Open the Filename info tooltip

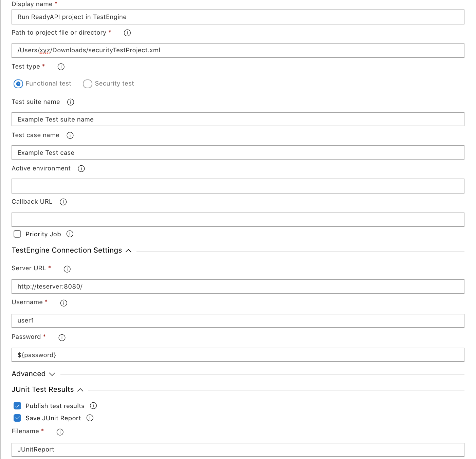(x=60, y=432)
